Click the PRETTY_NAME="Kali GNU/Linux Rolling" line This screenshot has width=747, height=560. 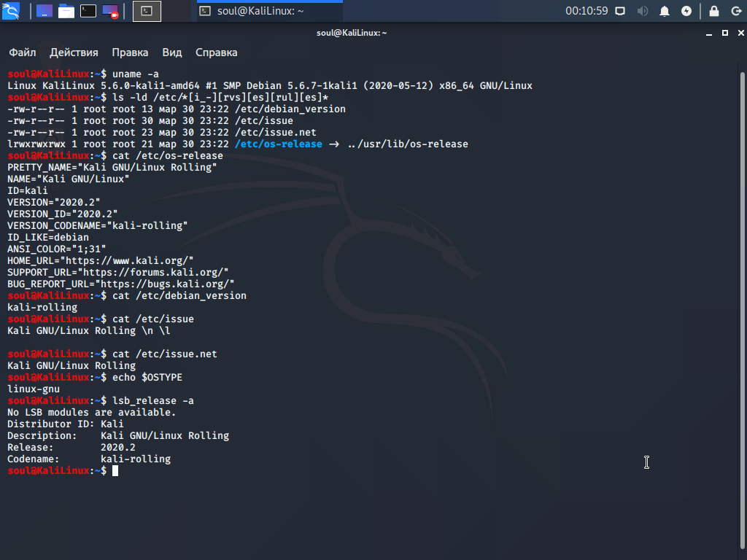112,167
